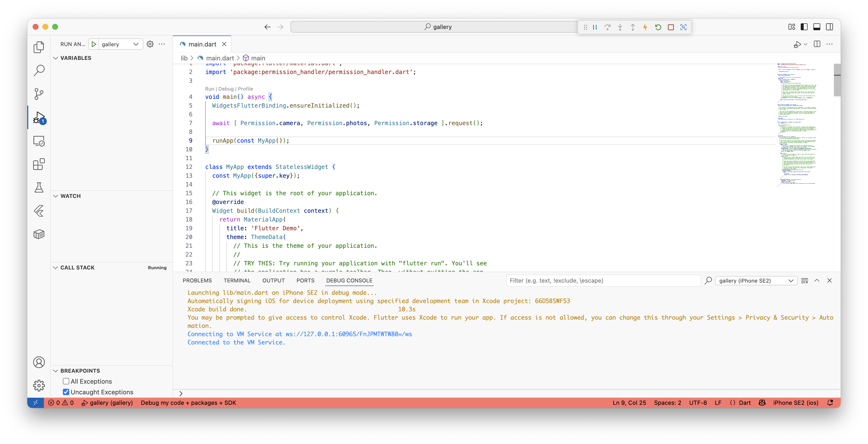This screenshot has width=868, height=444.
Task: Open the Search view in activity bar
Action: pos(39,70)
